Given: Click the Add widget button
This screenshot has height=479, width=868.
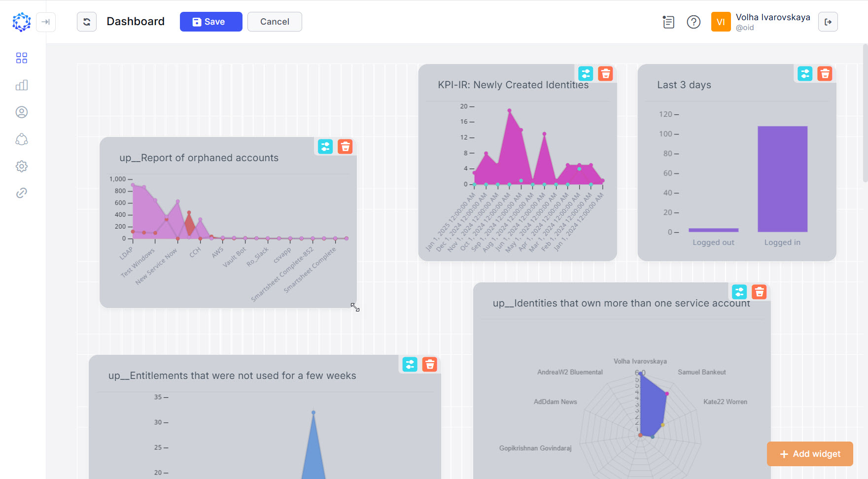Looking at the screenshot, I should click(x=810, y=454).
